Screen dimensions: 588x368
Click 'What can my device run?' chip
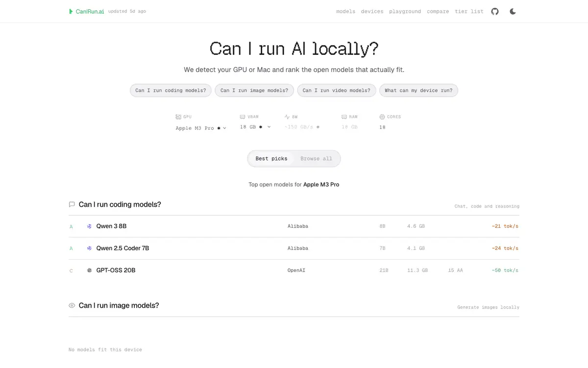(418, 90)
